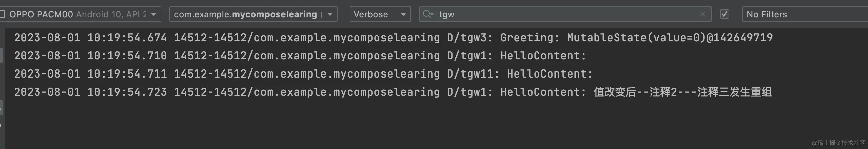Click the phone device icon before OPPO PACM00
Image resolution: width=868 pixels, height=149 pixels.
coord(2,14)
